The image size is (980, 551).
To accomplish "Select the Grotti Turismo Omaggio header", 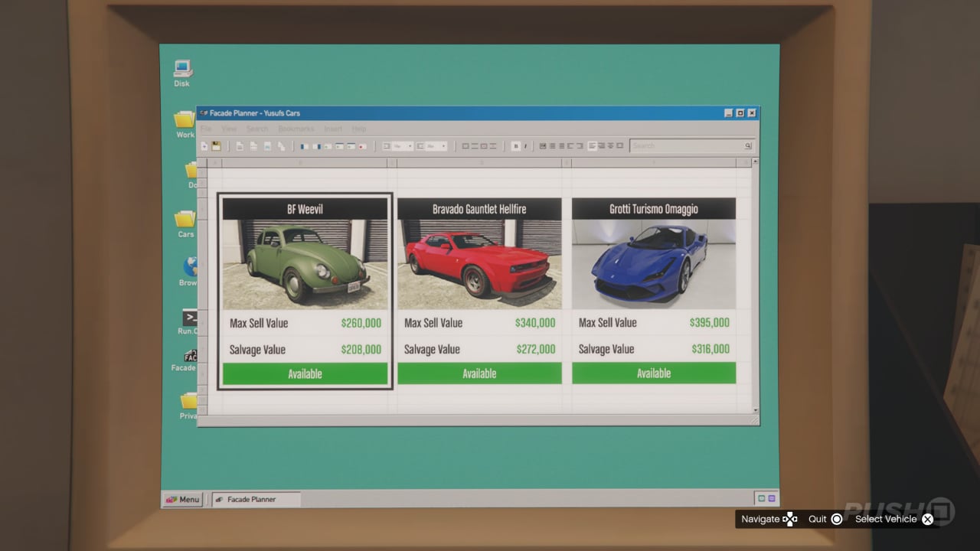I will (x=654, y=209).
